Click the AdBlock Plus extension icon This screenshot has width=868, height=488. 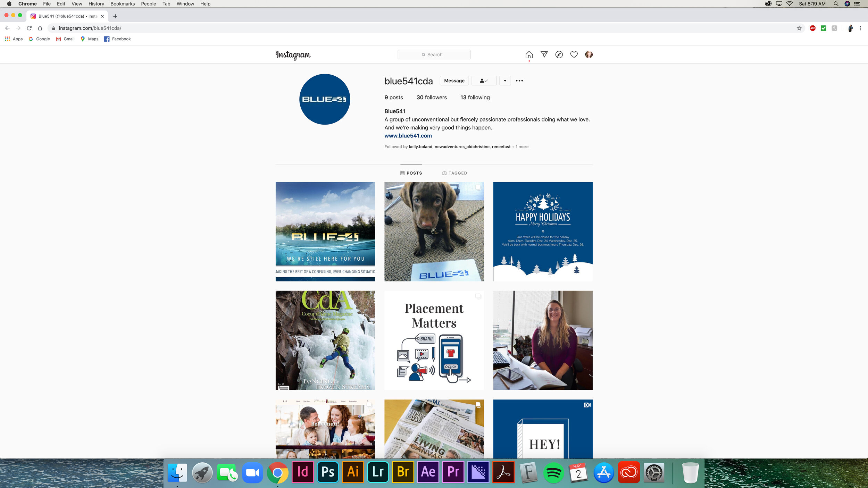click(812, 28)
